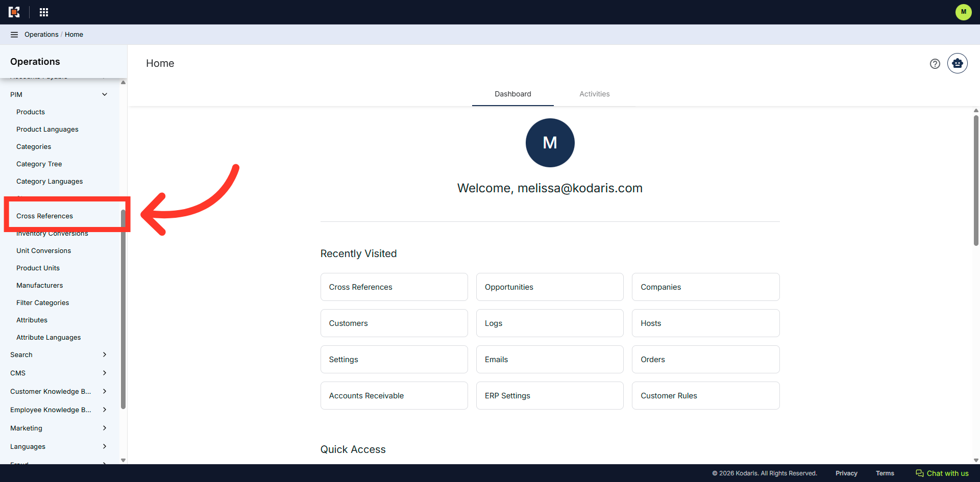Viewport: 980px width, 482px height.
Task: Open the Privacy footer link
Action: [846, 473]
